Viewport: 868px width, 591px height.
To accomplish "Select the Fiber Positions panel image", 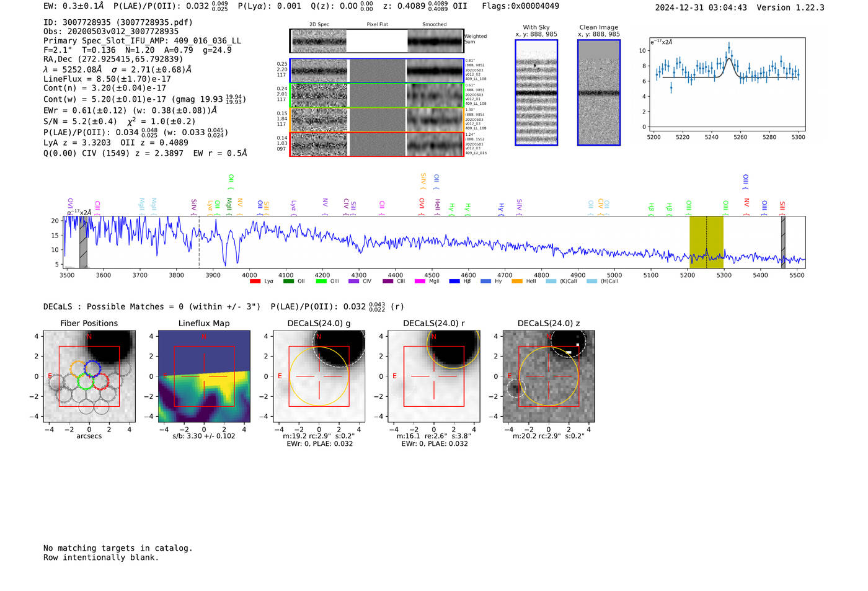I will pos(89,376).
